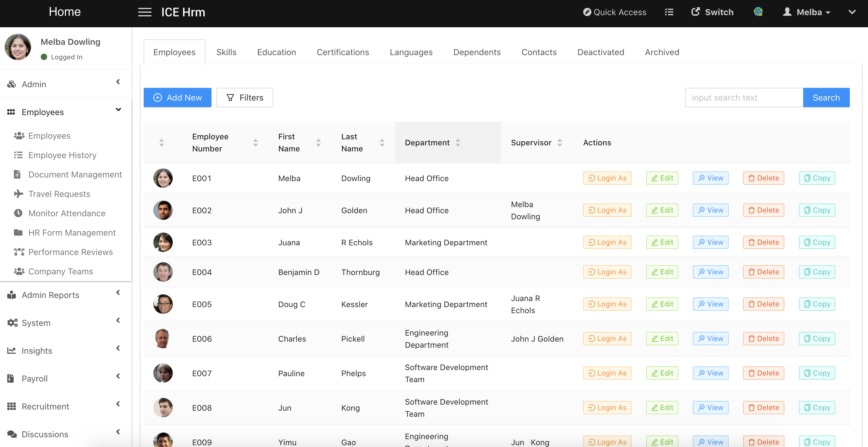Click the globe language icon
Viewport: 868px width, 447px height.
(758, 12)
